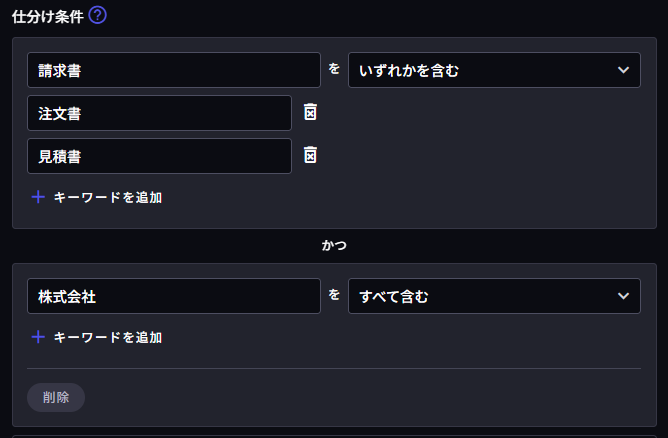Click the 株式会社 keyword input

(174, 296)
